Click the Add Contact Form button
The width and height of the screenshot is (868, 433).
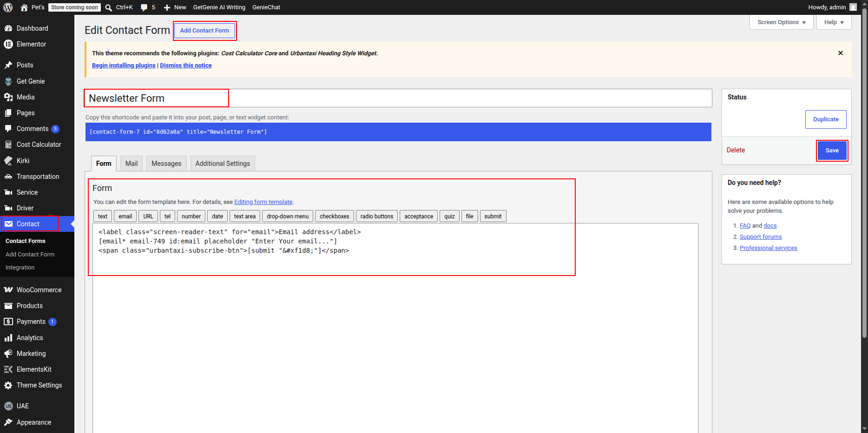(204, 31)
